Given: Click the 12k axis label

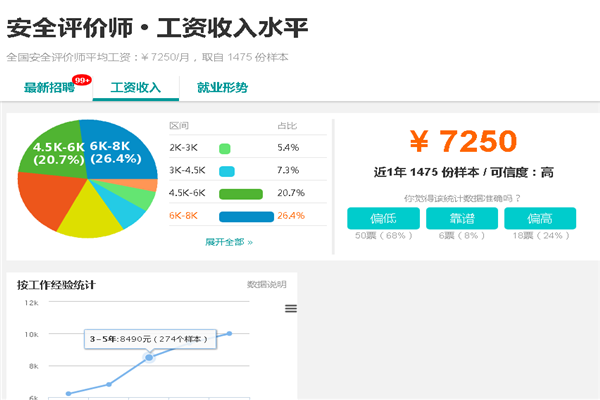Looking at the screenshot, I should click(x=31, y=303).
